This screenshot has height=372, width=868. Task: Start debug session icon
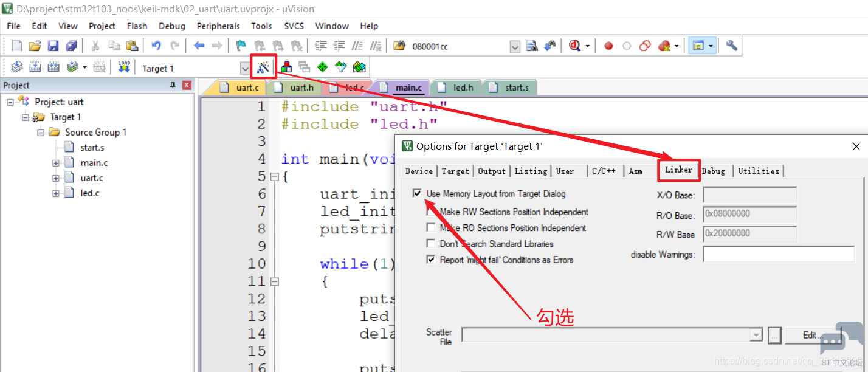(574, 46)
